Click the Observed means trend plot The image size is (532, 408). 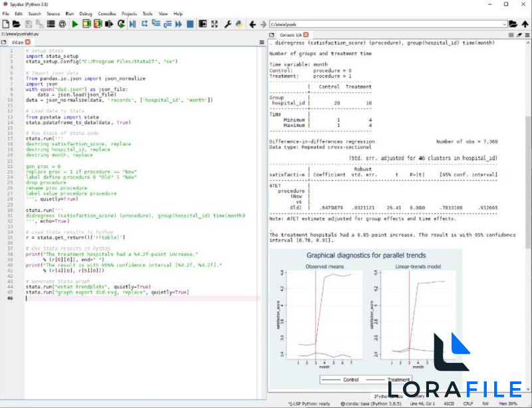324,315
